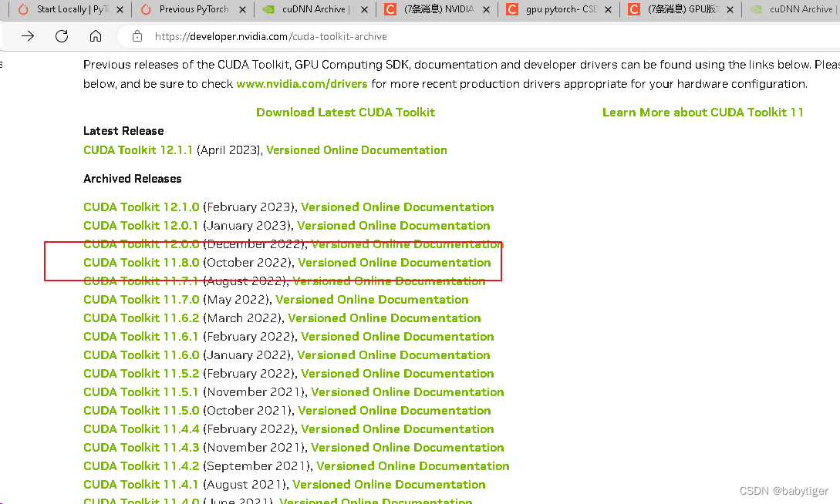Open documentation for CUDA Toolkit 11.5.1
The height and width of the screenshot is (504, 840).
pos(407,392)
